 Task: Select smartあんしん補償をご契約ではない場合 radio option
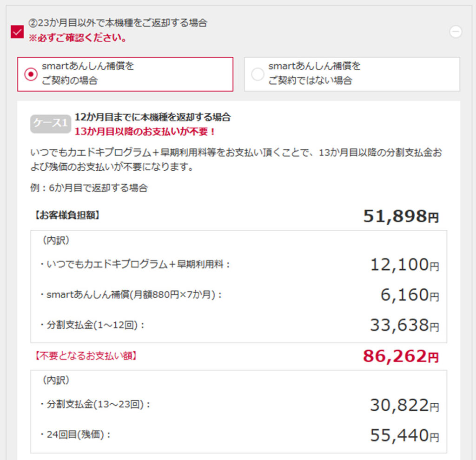258,74
